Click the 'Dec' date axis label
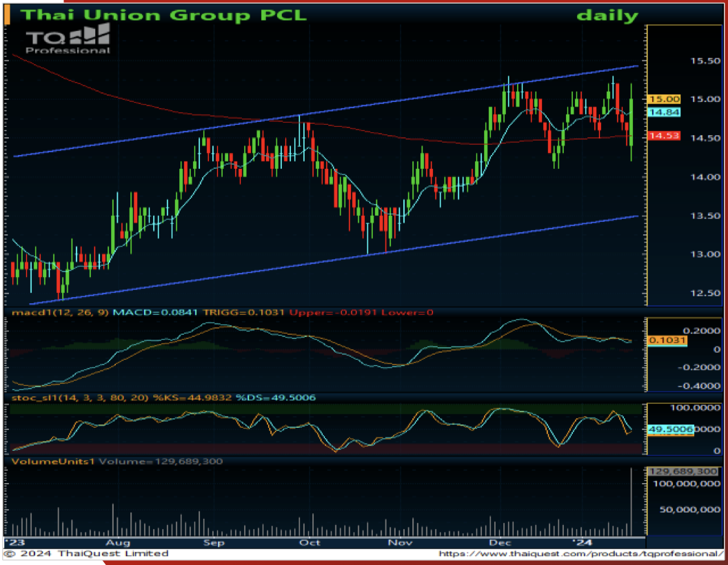Viewport: 728px width, 565px height. [500, 543]
